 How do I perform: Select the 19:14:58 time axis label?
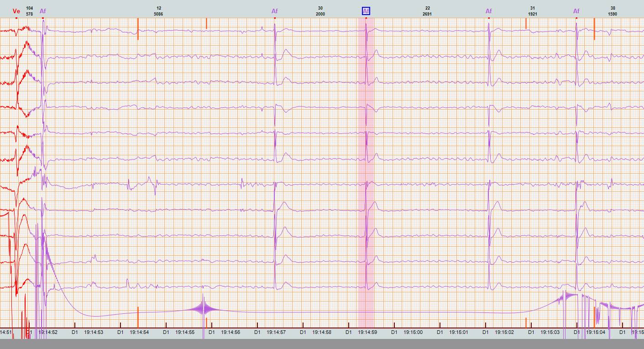322,333
